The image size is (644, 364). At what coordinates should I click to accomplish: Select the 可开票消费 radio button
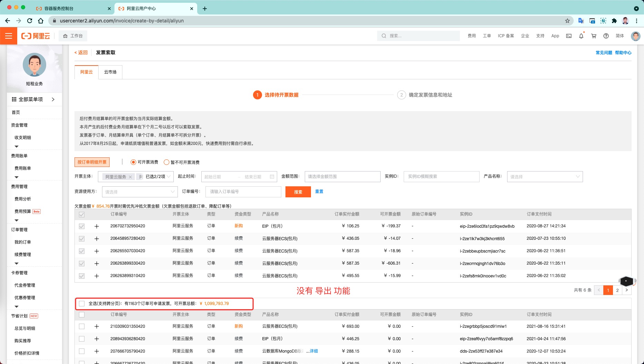[133, 162]
